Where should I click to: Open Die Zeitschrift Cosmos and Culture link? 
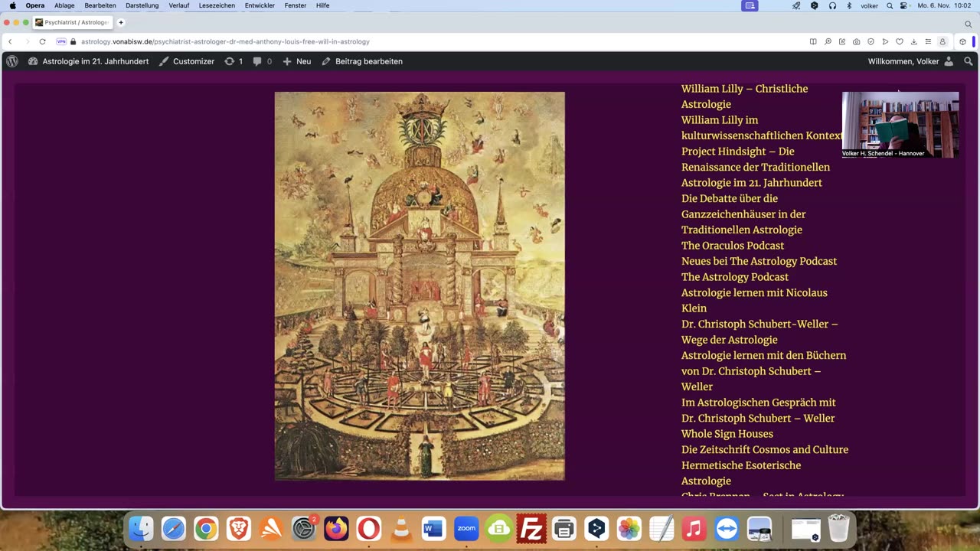pyautogui.click(x=765, y=449)
